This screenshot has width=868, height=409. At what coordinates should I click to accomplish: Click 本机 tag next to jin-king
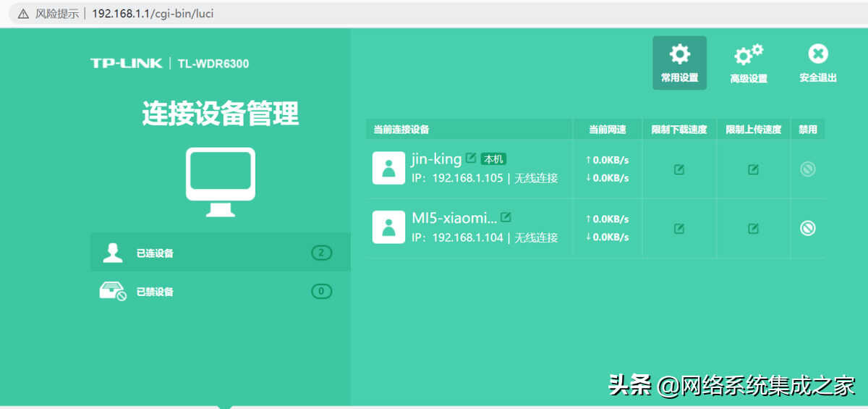pos(494,159)
